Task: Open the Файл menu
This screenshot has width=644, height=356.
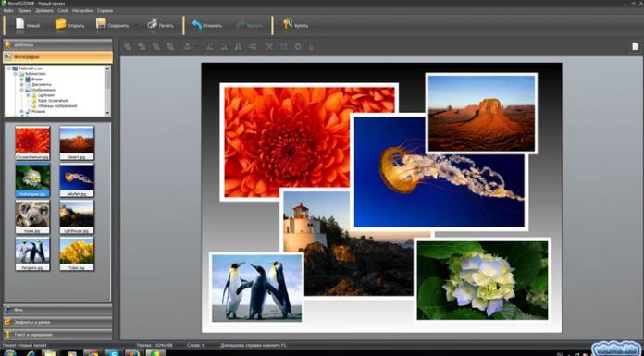Action: 7,11
